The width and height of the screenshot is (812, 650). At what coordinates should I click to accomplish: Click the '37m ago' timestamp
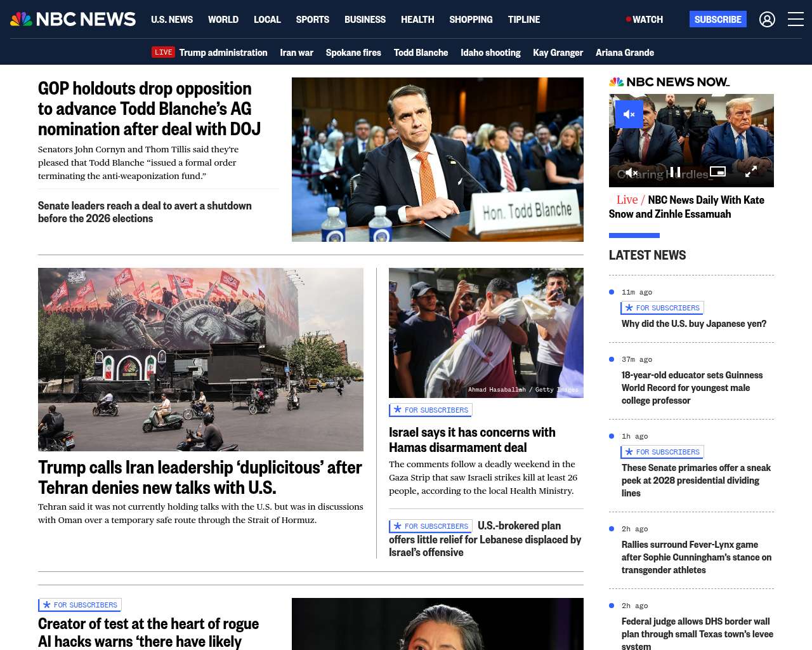[x=637, y=359]
